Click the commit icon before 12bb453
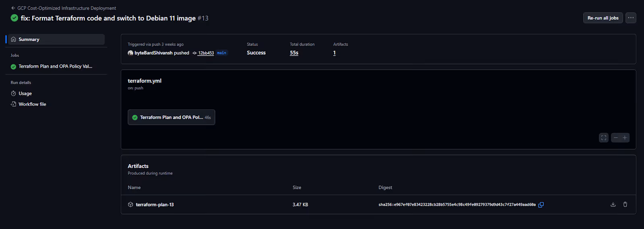Image resolution: width=644 pixels, height=229 pixels. [x=194, y=53]
